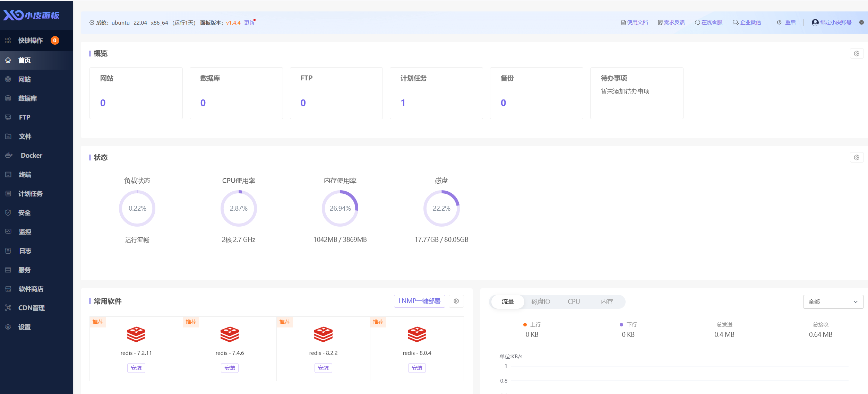Install redis - 7.4.6 with 安装 button
868x394 pixels.
(x=230, y=368)
